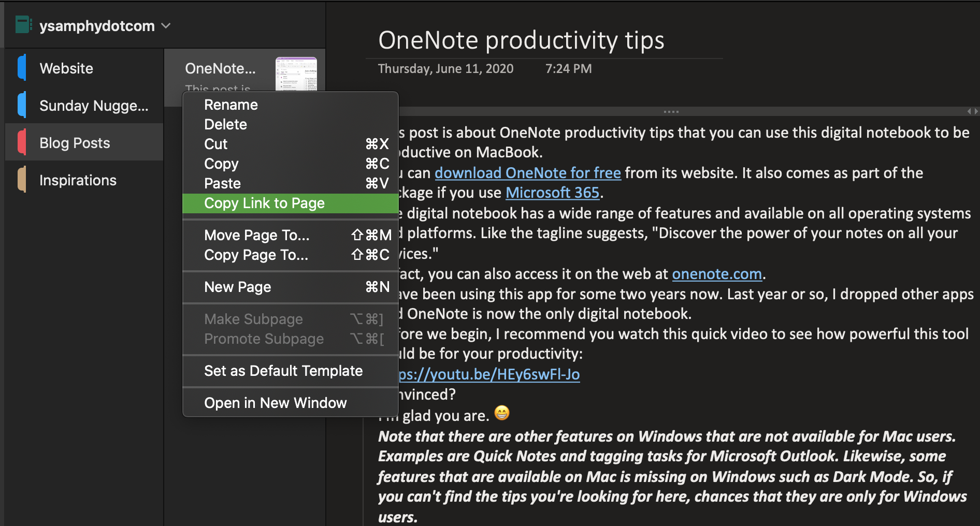Click the blue tab marker next to Sunday Nugge...
This screenshot has width=980, height=526.
tap(22, 105)
